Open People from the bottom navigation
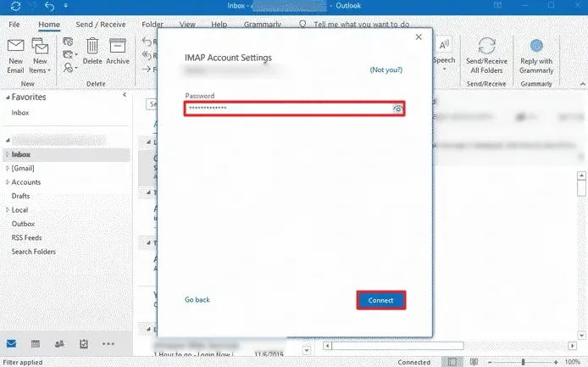The height and width of the screenshot is (367, 588). [x=59, y=343]
